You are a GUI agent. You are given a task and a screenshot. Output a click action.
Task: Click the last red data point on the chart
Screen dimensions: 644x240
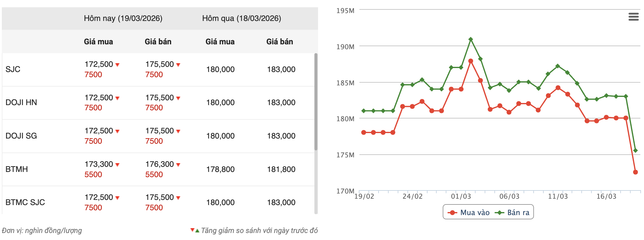[635, 172]
